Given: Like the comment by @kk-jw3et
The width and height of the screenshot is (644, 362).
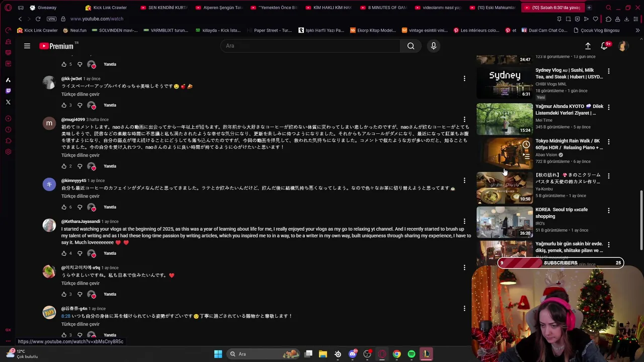Looking at the screenshot, I should point(64,105).
